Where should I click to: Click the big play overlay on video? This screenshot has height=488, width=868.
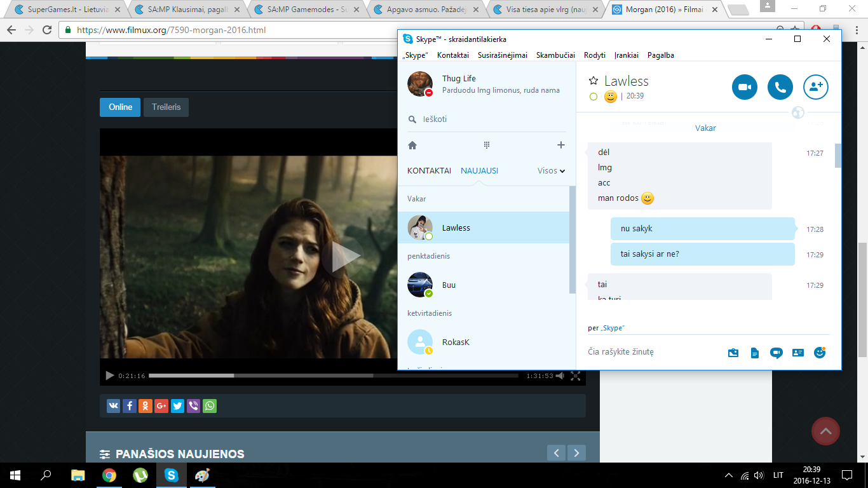(x=343, y=256)
